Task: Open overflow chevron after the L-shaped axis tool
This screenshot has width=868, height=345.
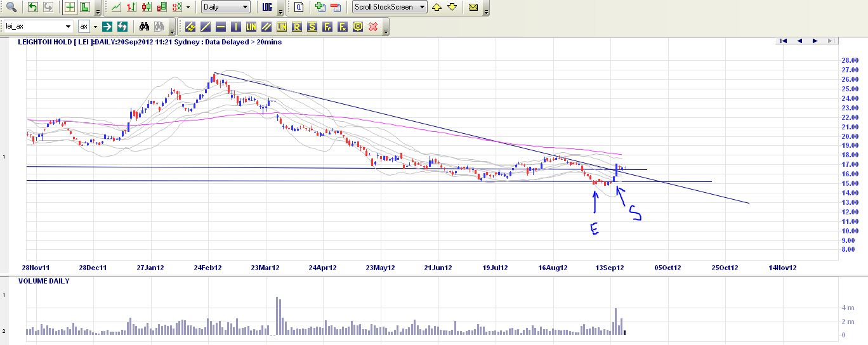Action: (x=98, y=12)
